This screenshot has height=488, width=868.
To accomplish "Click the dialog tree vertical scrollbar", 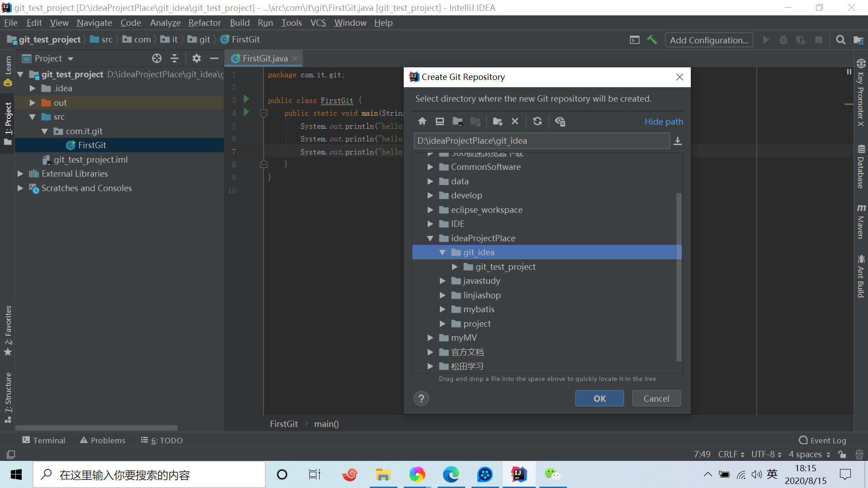I will coord(679,277).
